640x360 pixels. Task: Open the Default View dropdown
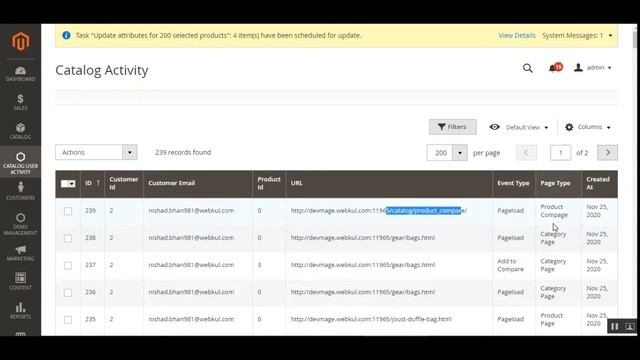518,127
